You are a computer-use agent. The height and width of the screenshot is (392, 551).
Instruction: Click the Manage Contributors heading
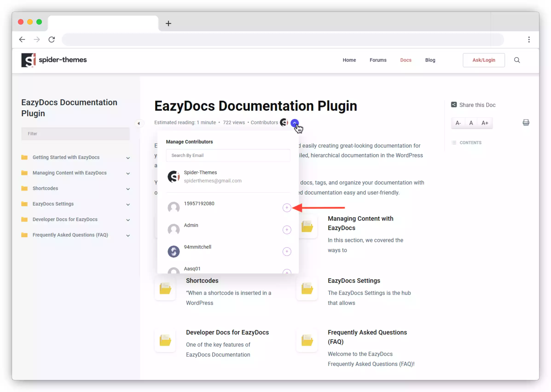189,142
